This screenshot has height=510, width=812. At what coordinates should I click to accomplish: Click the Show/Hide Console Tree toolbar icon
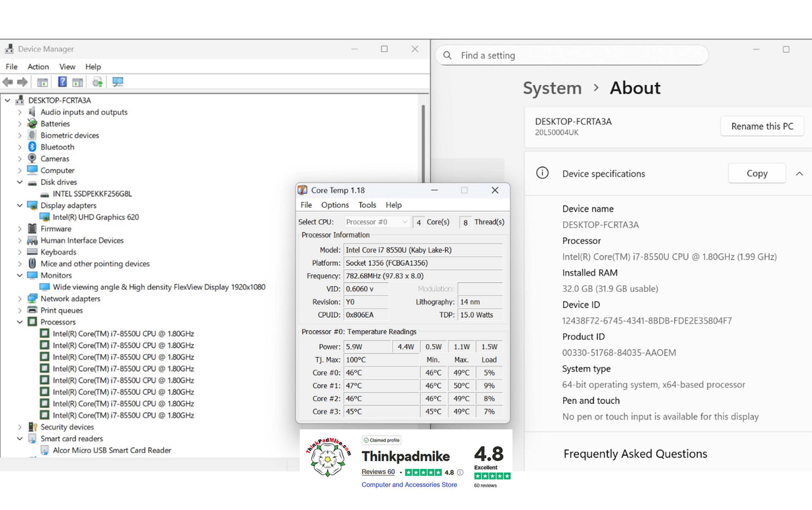(x=42, y=82)
